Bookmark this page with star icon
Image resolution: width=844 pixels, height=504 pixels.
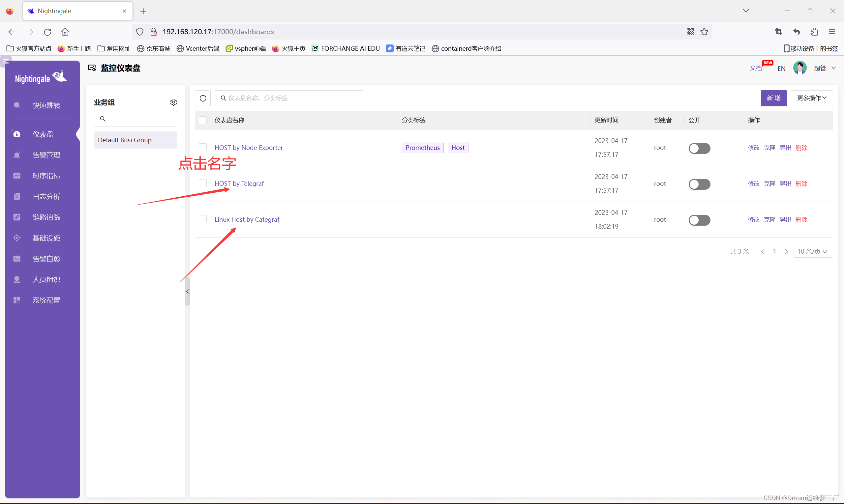tap(704, 32)
